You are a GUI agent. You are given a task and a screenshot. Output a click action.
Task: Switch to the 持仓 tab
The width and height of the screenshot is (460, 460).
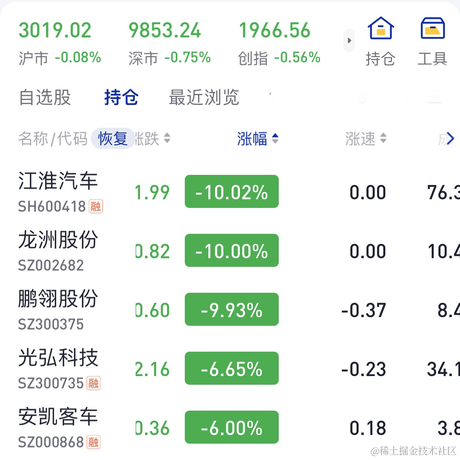coord(121,97)
